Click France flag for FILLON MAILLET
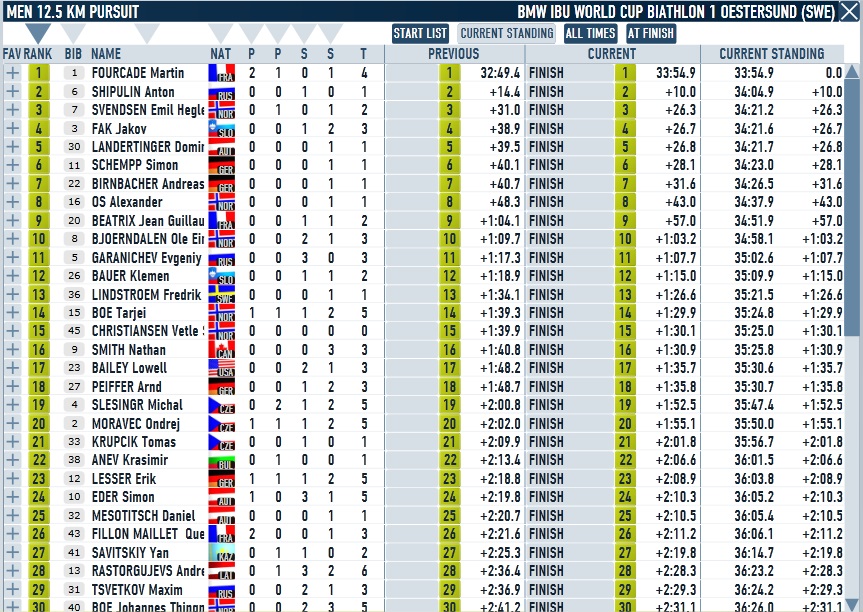 222,534
